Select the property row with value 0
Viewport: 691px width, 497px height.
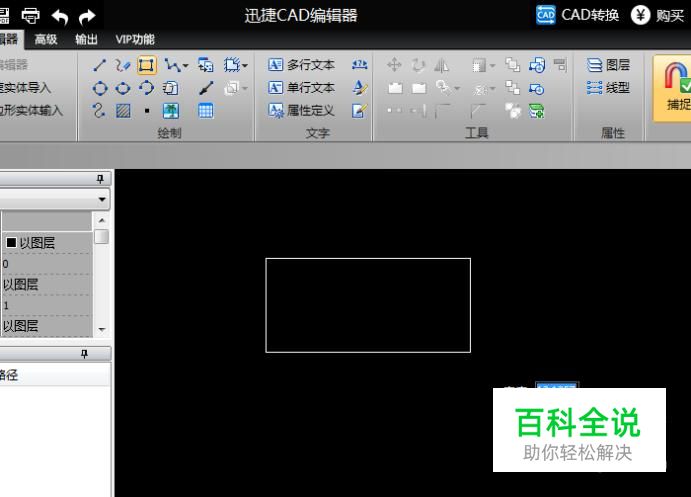47,264
